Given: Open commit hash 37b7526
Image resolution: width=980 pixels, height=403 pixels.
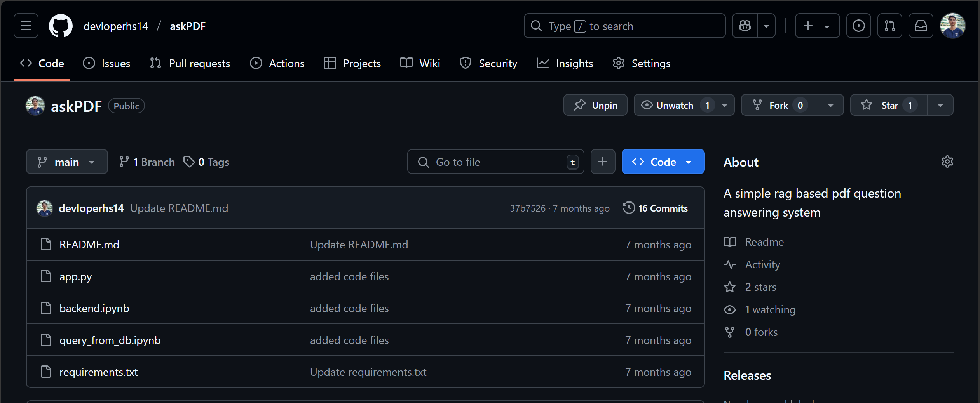Looking at the screenshot, I should [x=528, y=208].
